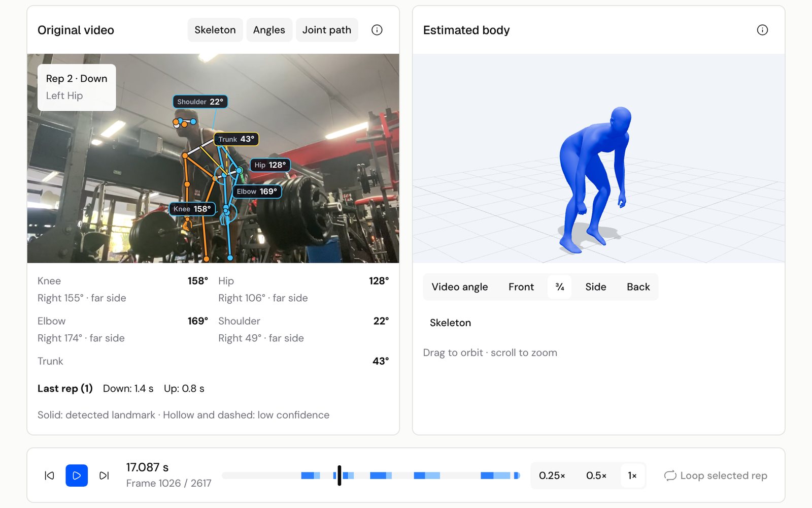Play the video
Viewport: 812px width, 508px height.
(77, 475)
